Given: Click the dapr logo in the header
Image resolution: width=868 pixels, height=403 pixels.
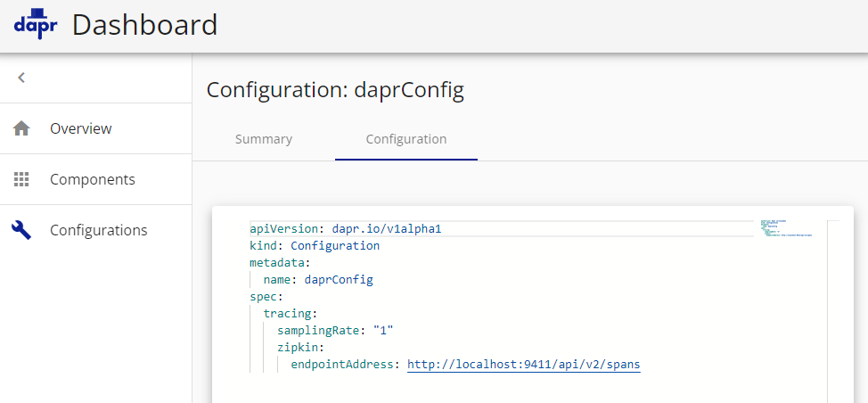Looking at the screenshot, I should (x=36, y=24).
